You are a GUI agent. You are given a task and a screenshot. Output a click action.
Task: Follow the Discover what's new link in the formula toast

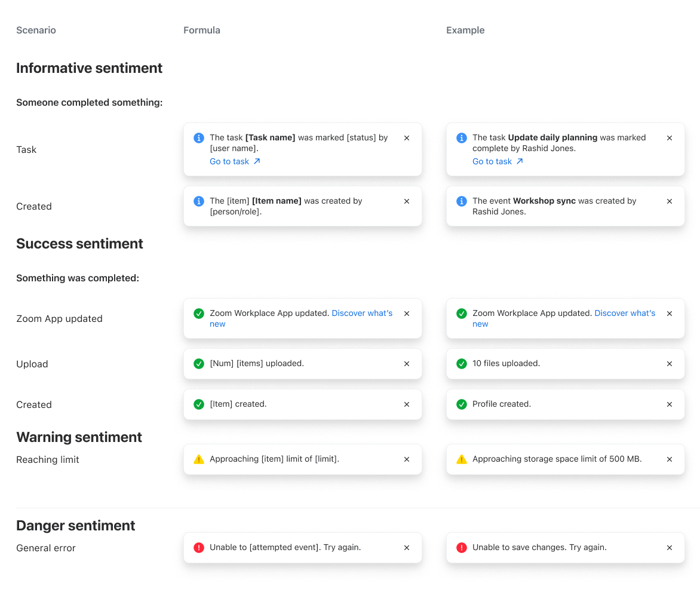click(362, 313)
